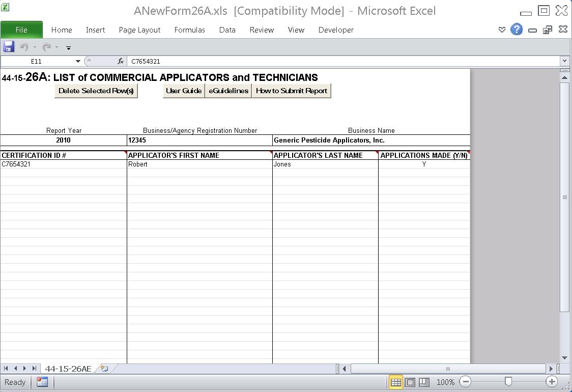Click the Redo arrow icon
The image size is (572, 392).
46,47
